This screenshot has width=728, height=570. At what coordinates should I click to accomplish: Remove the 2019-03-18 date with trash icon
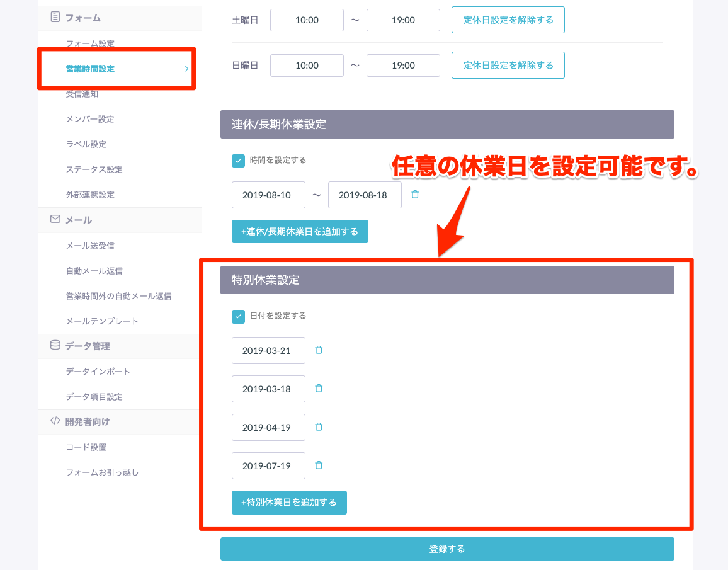pos(319,389)
